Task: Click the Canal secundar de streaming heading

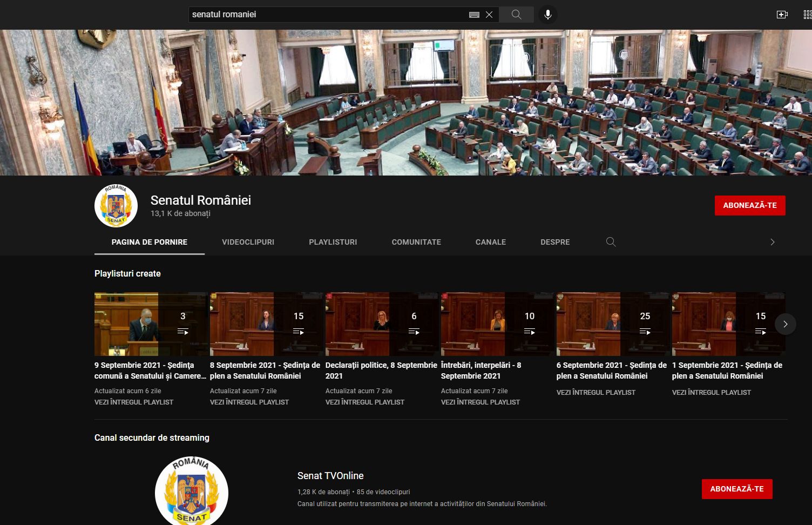Action: coord(152,438)
